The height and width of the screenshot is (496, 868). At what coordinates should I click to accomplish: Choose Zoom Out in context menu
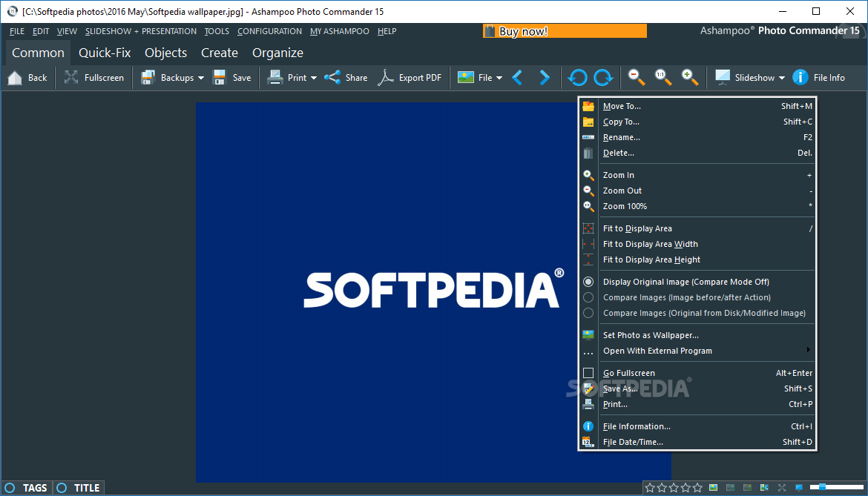(697, 191)
